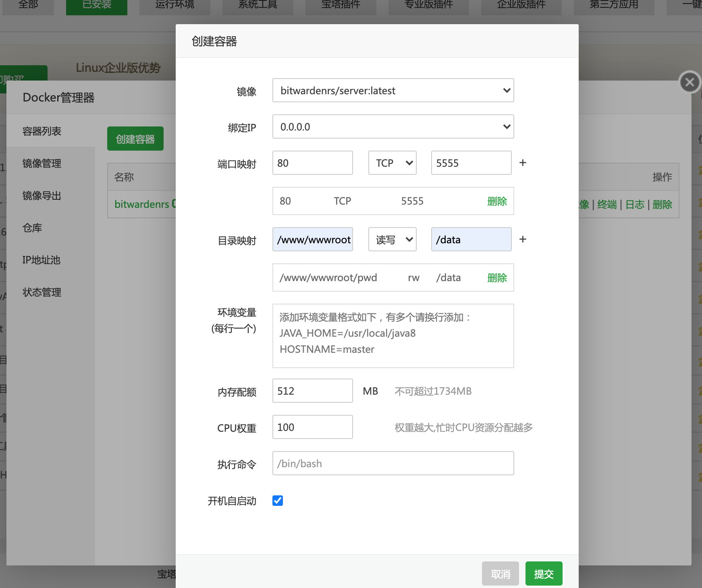This screenshot has width=702, height=588.
Task: Click the /www/wwwroot host path field
Action: pyautogui.click(x=312, y=239)
